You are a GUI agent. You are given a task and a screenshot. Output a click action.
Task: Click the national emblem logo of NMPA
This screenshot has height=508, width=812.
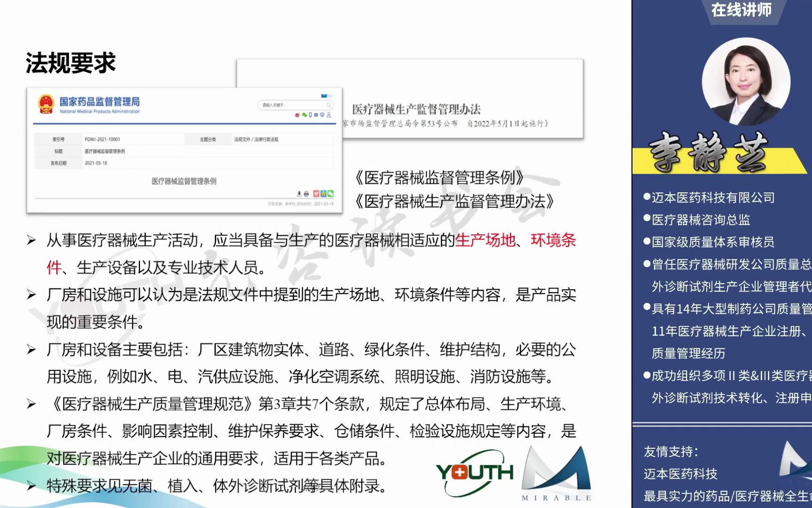[x=46, y=104]
